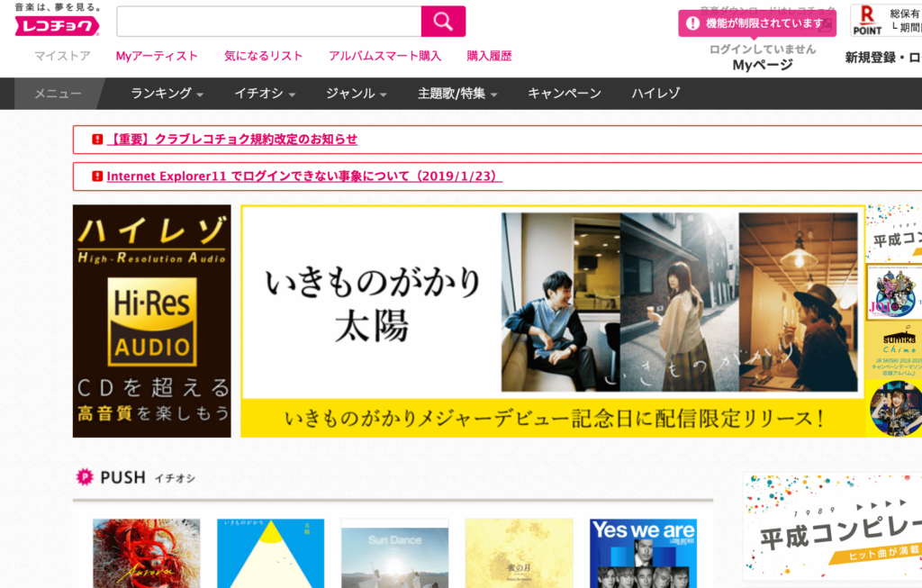Open the Myアーティスト link

pyautogui.click(x=157, y=56)
